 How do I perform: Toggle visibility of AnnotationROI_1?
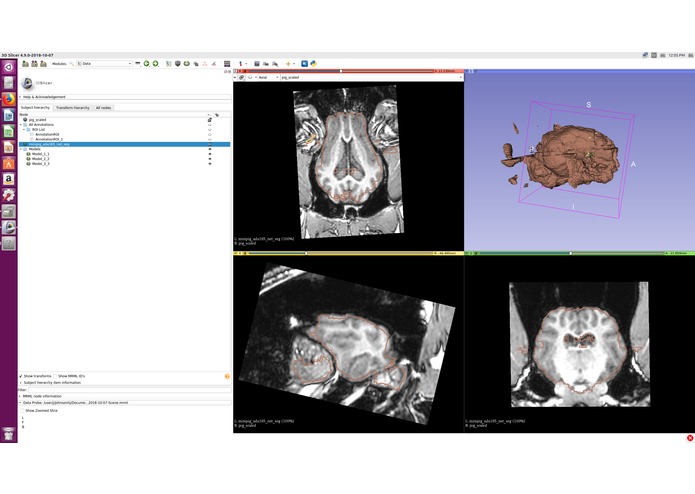click(x=210, y=139)
